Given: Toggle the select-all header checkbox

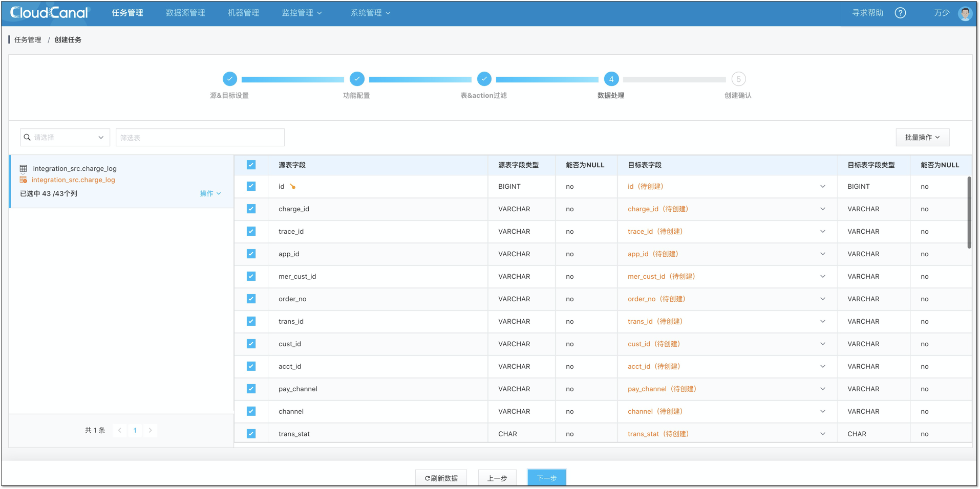Looking at the screenshot, I should pos(251,165).
